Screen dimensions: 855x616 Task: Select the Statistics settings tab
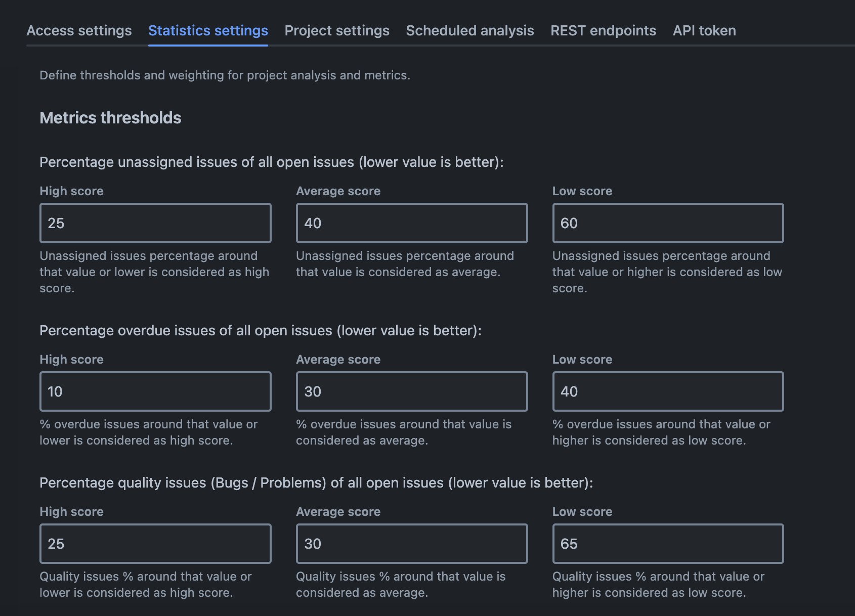click(x=208, y=31)
